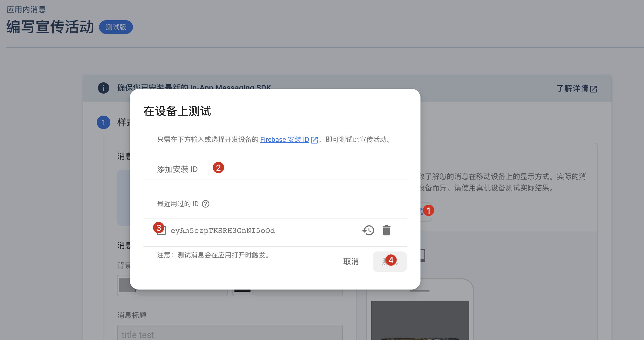The image size is (644, 340).
Task: Delete the recent ID with the trash icon
Action: coord(386,230)
